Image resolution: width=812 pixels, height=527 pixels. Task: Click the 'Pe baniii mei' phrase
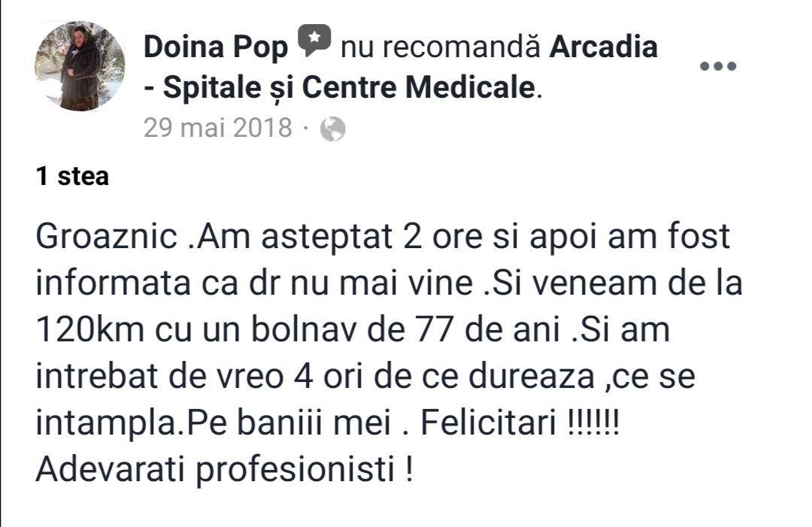(289, 423)
